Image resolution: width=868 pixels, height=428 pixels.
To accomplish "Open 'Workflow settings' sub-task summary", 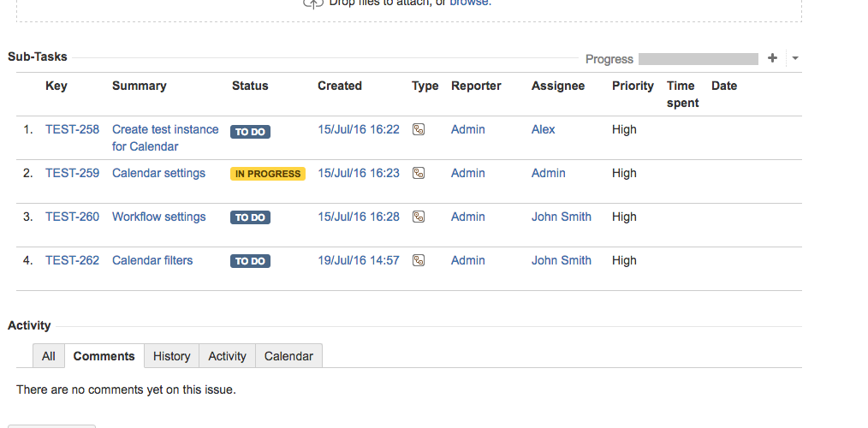I will (159, 217).
